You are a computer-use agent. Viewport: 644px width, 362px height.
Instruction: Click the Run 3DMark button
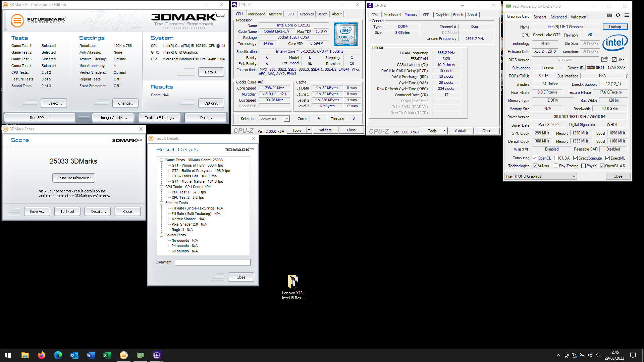(40, 118)
